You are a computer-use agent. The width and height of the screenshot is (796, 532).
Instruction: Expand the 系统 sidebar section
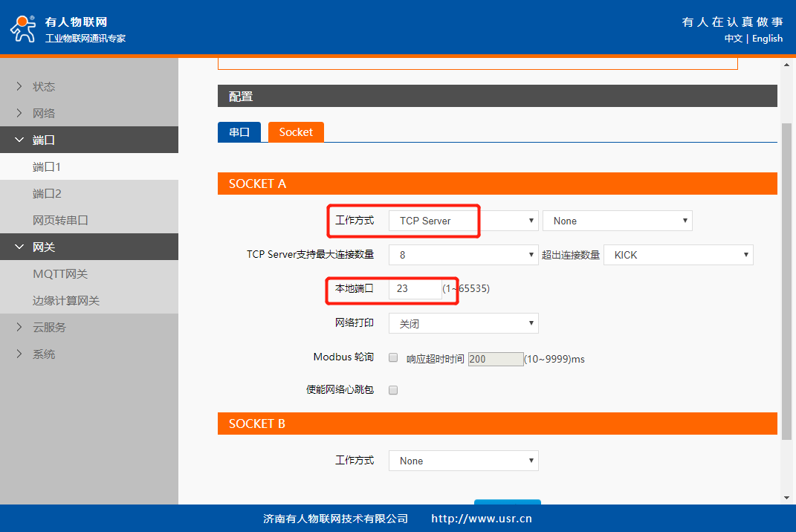coord(43,354)
